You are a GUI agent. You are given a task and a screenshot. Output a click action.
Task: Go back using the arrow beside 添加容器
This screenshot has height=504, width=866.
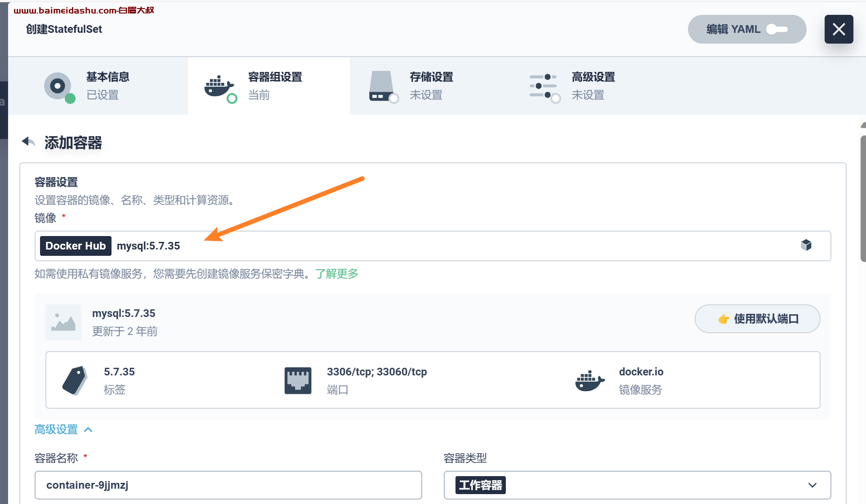[x=28, y=142]
